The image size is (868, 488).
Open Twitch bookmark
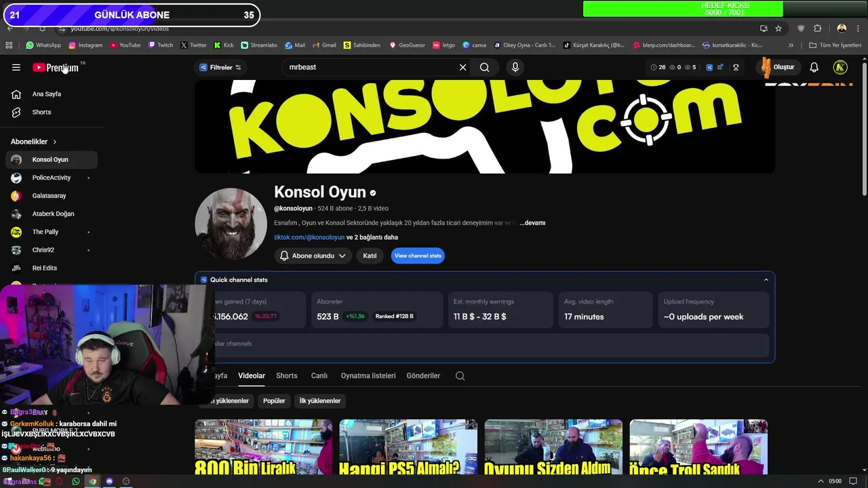(x=161, y=45)
